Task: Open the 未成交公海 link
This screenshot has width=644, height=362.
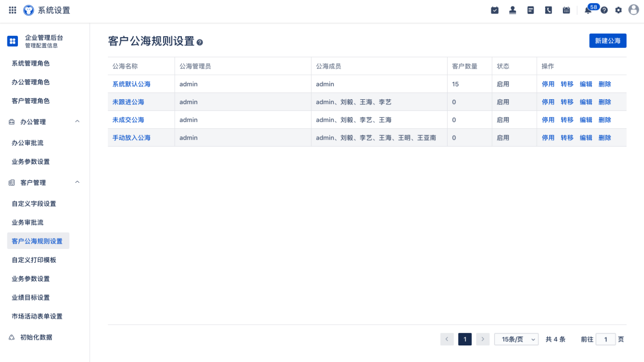Action: point(128,120)
